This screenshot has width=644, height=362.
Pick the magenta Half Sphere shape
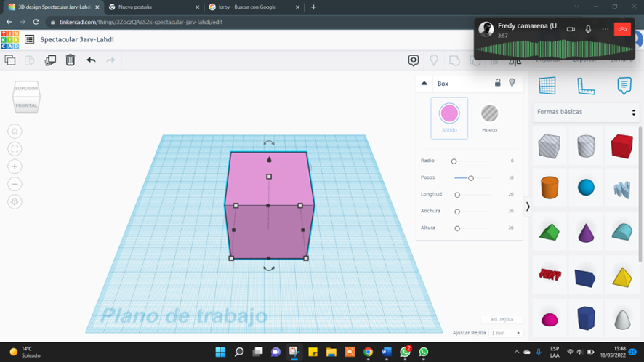550,319
